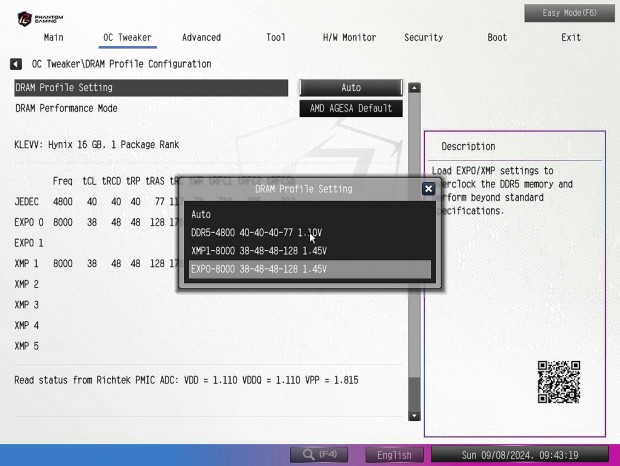Switch to Easy Mode (F6)
The image size is (620, 466).
coord(568,11)
